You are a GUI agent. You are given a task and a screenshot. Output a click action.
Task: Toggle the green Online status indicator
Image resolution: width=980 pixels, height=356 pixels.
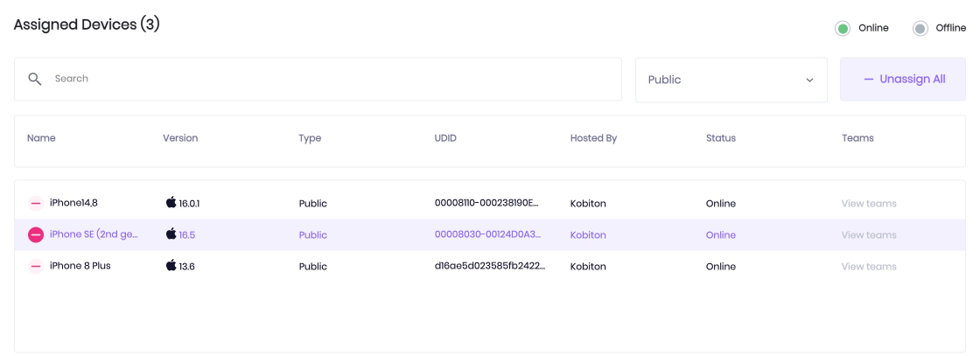tap(843, 28)
